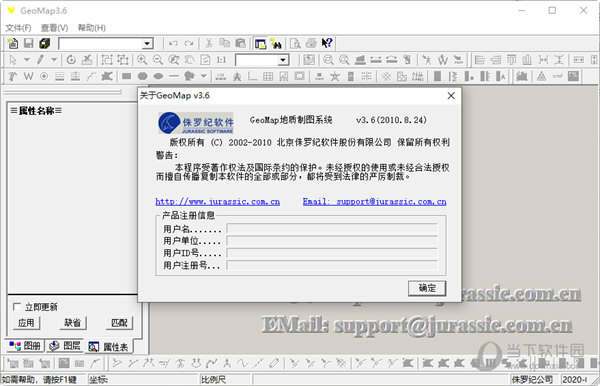Click the Cut scissors icon
The width and height of the screenshot is (600, 386).
coord(209,44)
